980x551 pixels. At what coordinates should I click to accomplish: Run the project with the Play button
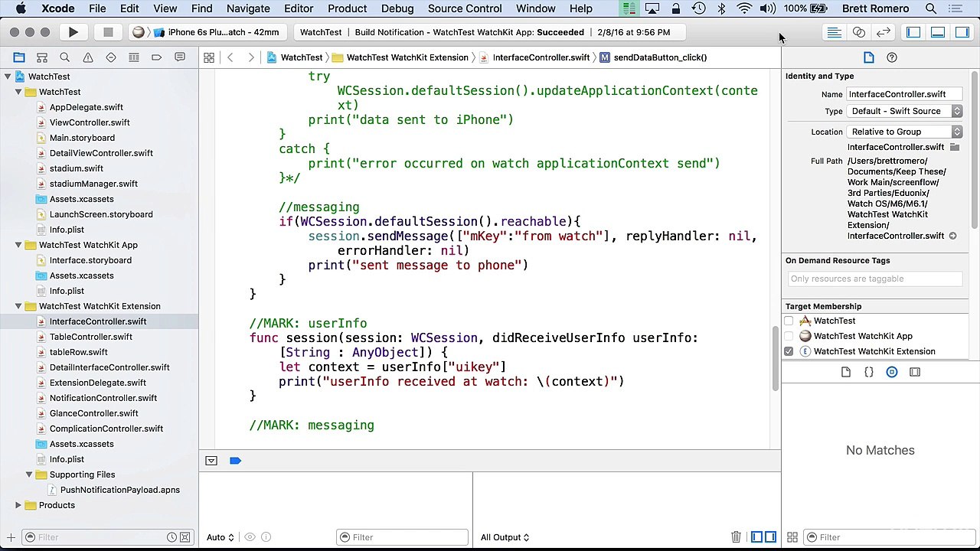point(73,32)
